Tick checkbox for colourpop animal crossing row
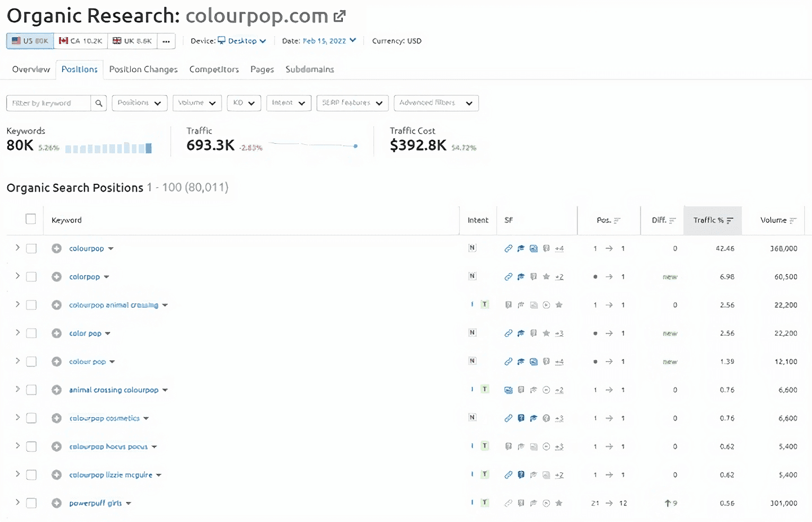The height and width of the screenshot is (522, 812). click(32, 305)
